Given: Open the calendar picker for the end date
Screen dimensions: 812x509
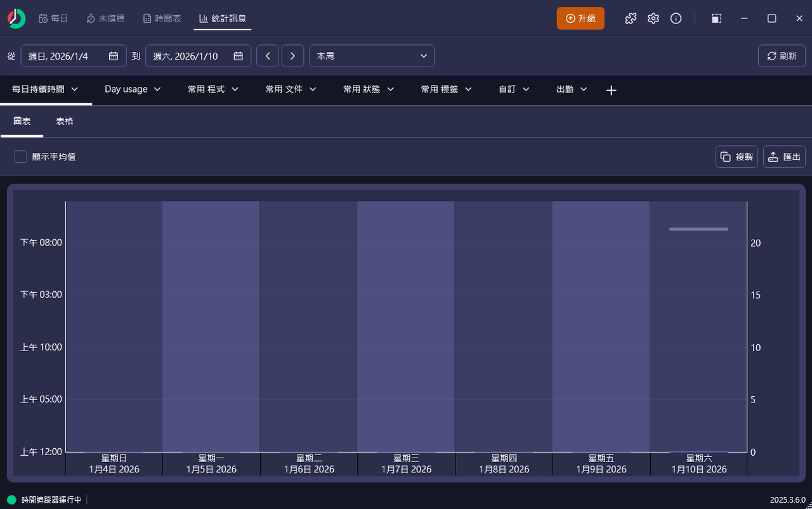Looking at the screenshot, I should click(x=239, y=56).
